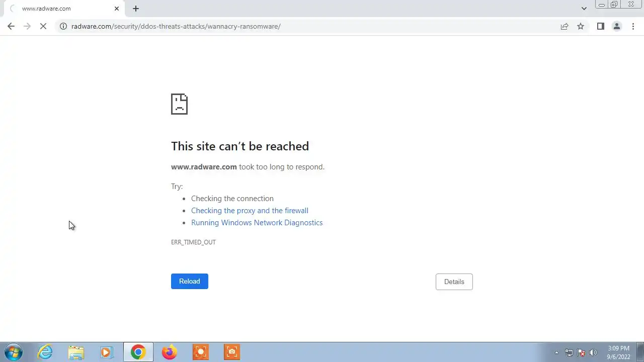Launch Firefox from the taskbar
Screen dimensions: 644x362
[x=169, y=352]
